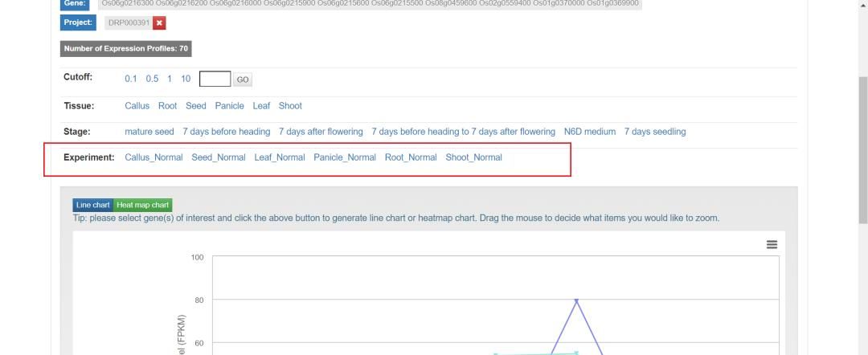Type in the custom cutoff input box
Viewport: 868px width, 355px height.
point(215,79)
